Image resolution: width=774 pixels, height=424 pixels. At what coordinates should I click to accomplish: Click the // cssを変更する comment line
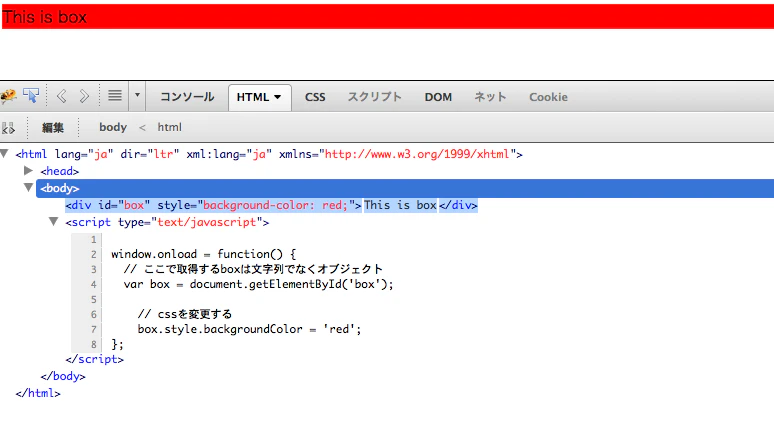[185, 314]
